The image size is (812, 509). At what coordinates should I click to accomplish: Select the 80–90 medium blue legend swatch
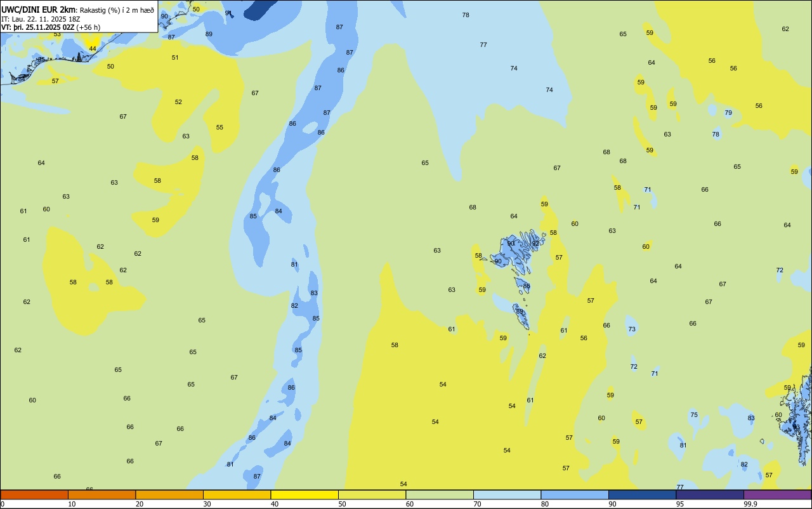[575, 494]
